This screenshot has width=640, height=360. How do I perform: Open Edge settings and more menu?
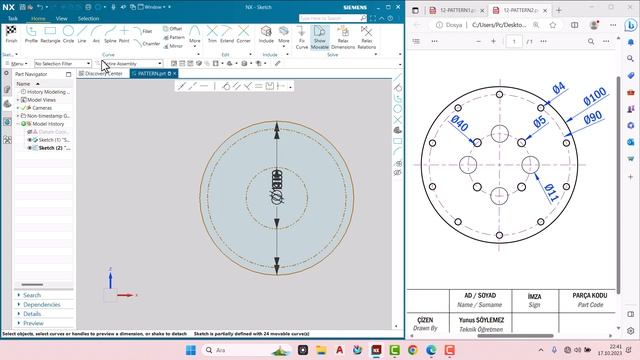613,25
